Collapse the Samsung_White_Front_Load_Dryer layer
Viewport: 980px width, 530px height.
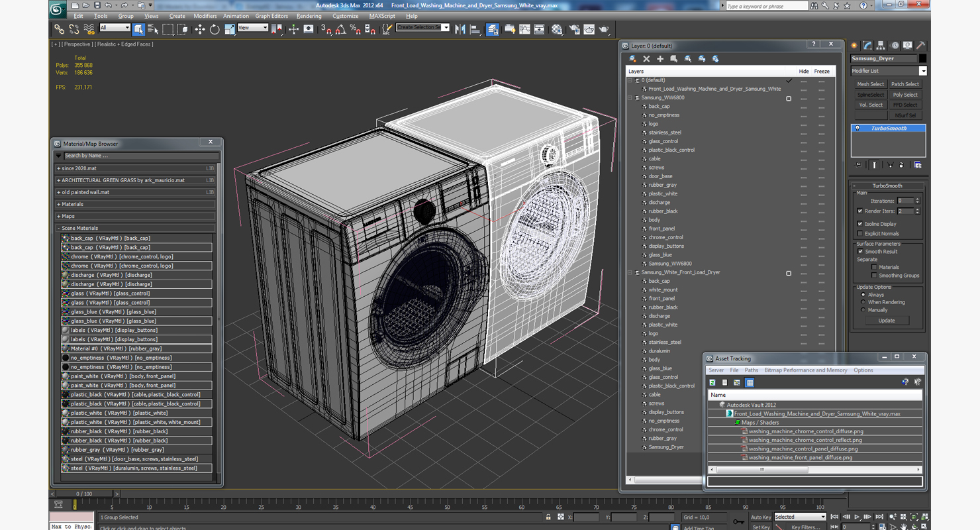click(630, 273)
